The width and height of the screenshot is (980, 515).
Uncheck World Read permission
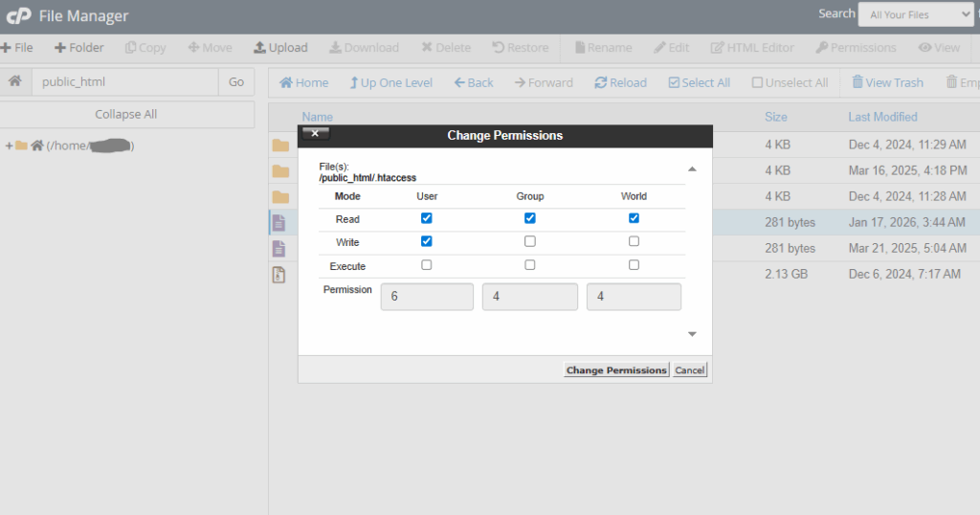[634, 218]
